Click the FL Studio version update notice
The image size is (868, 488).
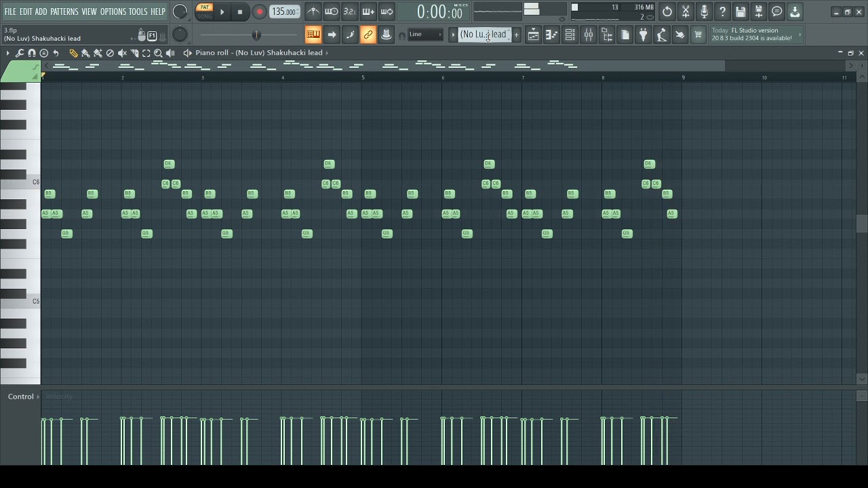pos(755,35)
